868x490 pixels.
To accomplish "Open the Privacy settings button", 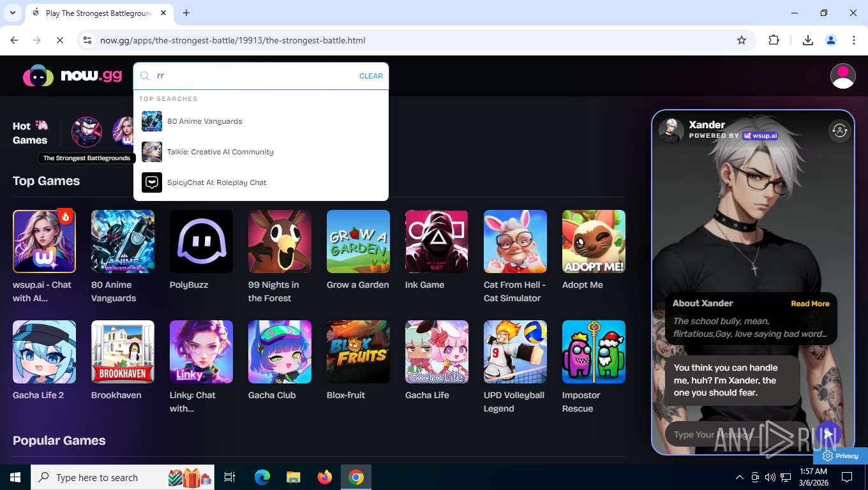I will click(841, 456).
